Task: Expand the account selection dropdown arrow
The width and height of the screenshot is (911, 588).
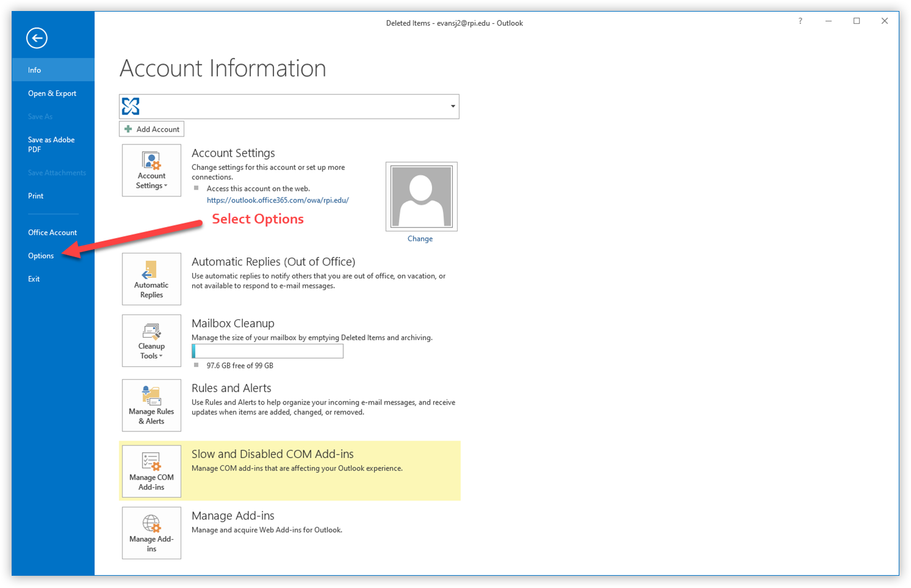Action: 453,106
